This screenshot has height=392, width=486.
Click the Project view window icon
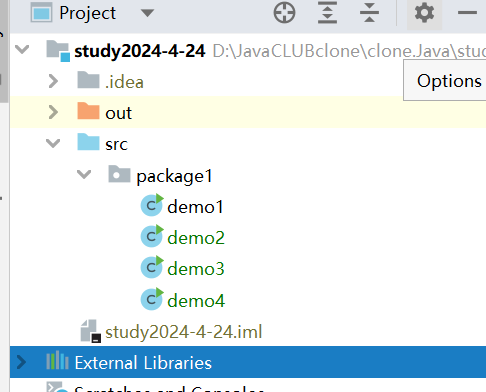pos(41,13)
